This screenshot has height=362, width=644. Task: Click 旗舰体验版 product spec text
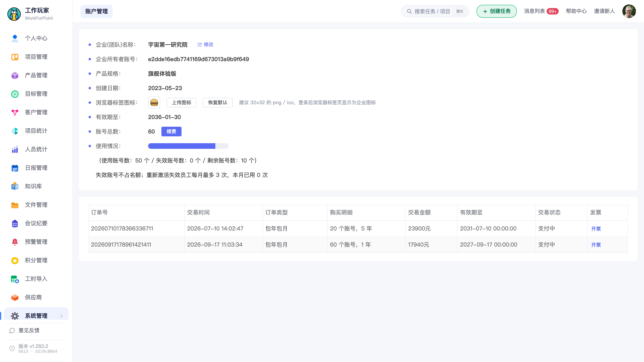tap(162, 74)
